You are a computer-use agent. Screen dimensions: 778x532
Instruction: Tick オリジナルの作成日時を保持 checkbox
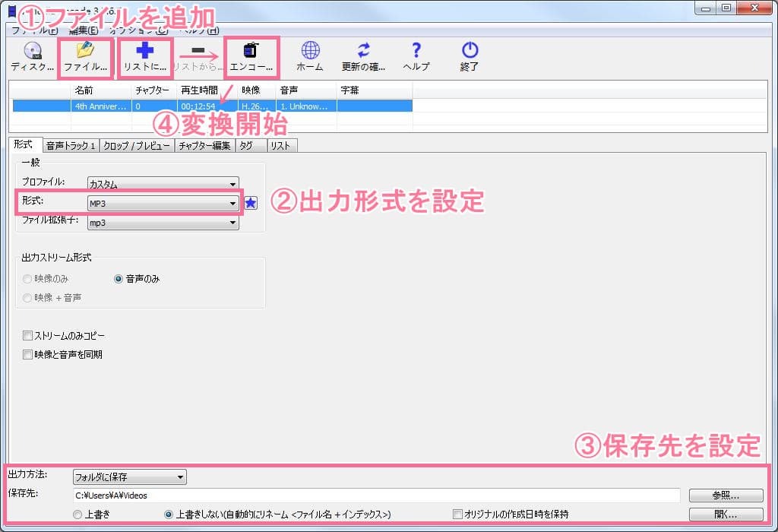(x=458, y=514)
